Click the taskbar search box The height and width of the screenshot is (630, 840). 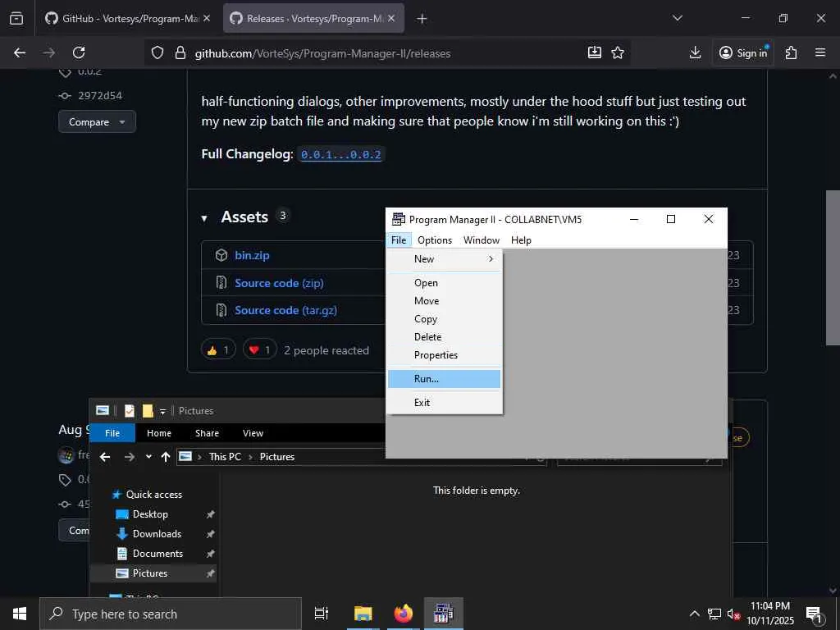click(x=171, y=614)
